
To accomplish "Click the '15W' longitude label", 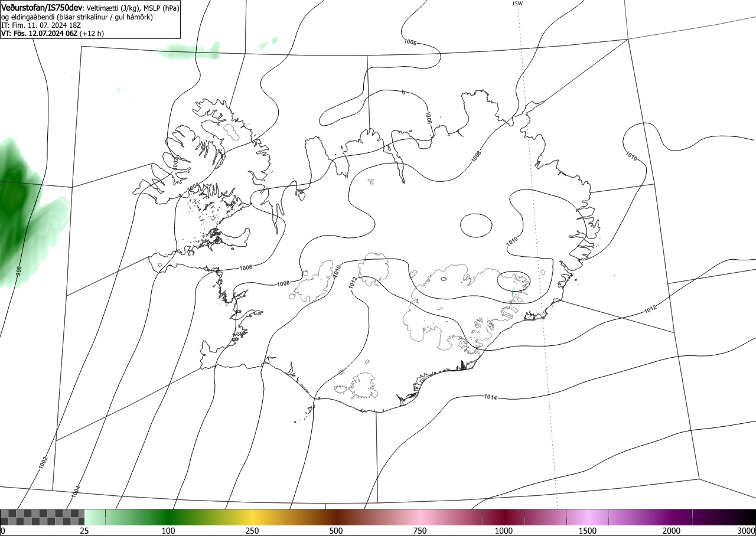I will coord(517,4).
